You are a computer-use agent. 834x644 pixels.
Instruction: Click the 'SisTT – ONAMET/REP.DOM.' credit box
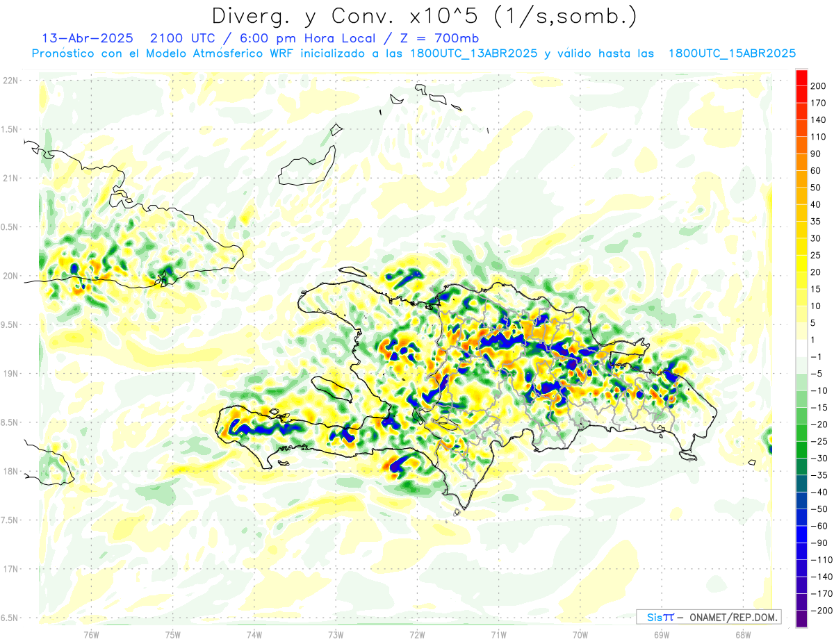point(709,617)
